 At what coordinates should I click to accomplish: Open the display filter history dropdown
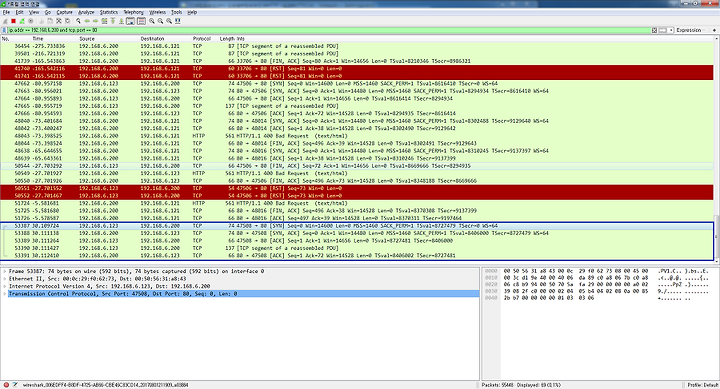pyautogui.click(x=671, y=30)
